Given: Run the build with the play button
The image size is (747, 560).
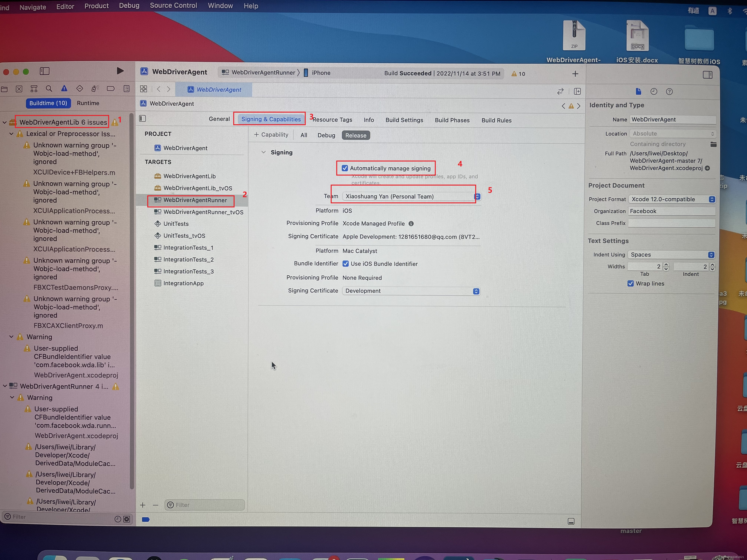Looking at the screenshot, I should click(x=120, y=71).
